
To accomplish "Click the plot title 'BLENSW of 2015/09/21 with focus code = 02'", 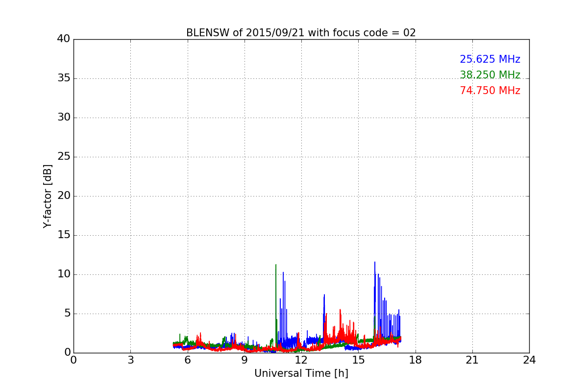I will [x=301, y=33].
